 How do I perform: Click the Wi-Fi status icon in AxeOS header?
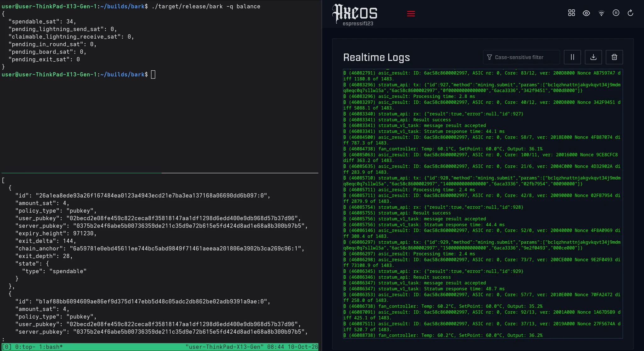click(601, 13)
